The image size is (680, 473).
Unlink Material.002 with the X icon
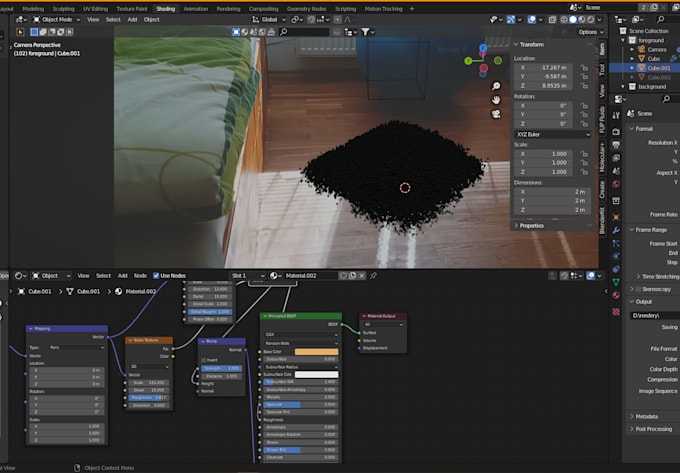(362, 275)
